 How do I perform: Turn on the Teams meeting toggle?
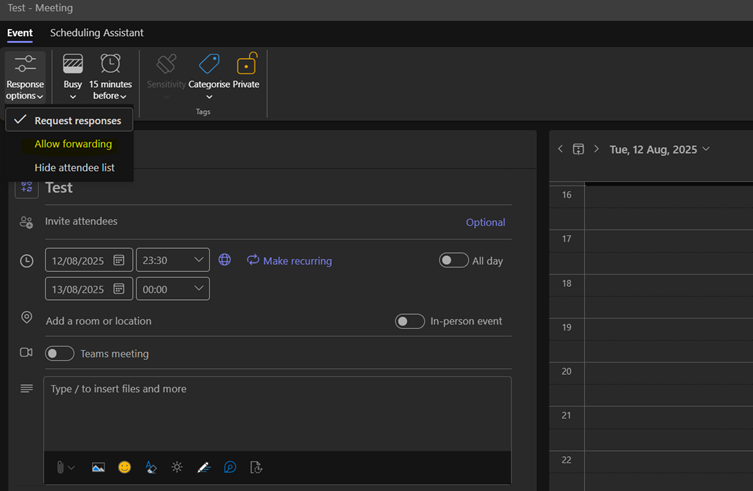[60, 353]
